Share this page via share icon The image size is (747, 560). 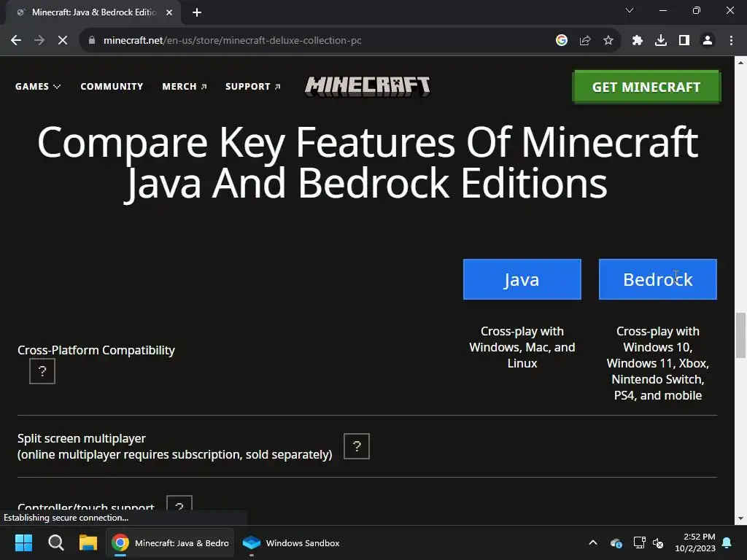tap(585, 41)
